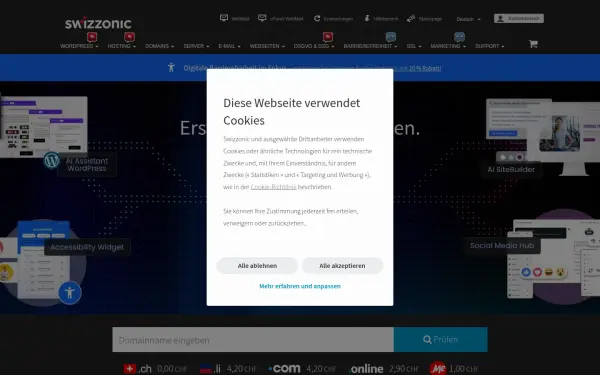The image size is (600, 375).
Task: Click the AI Assistant WordPress label
Action: pos(87,165)
